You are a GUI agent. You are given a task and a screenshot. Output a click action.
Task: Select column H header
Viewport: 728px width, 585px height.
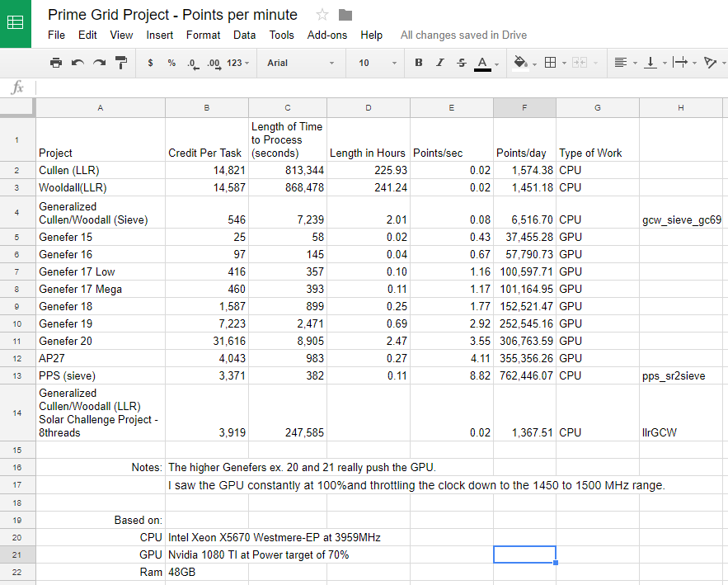coord(681,108)
